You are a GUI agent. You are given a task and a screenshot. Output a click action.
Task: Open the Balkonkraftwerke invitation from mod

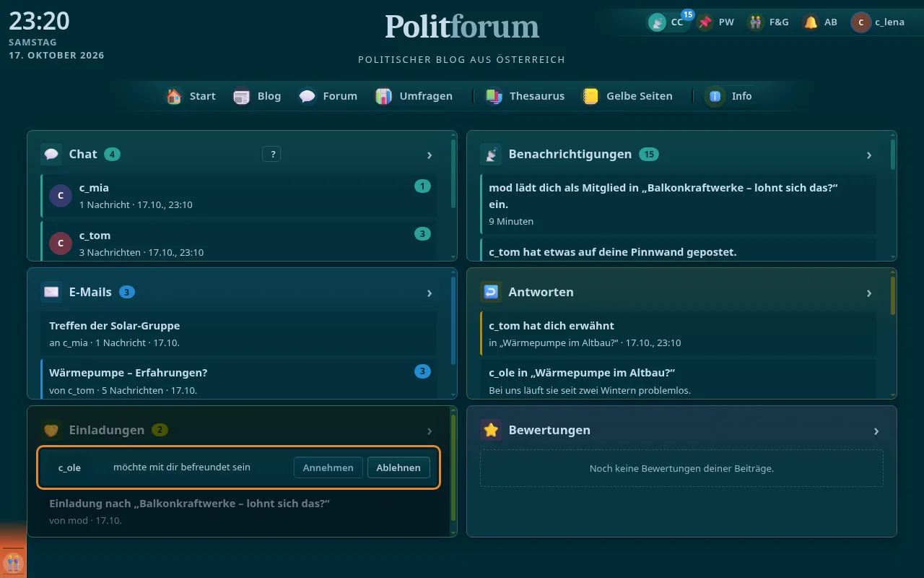click(x=239, y=512)
